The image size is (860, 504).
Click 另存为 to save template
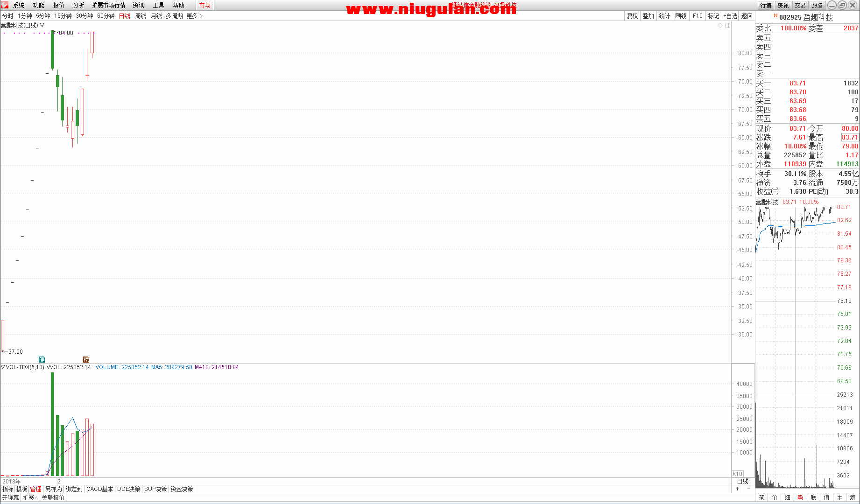(x=54, y=489)
